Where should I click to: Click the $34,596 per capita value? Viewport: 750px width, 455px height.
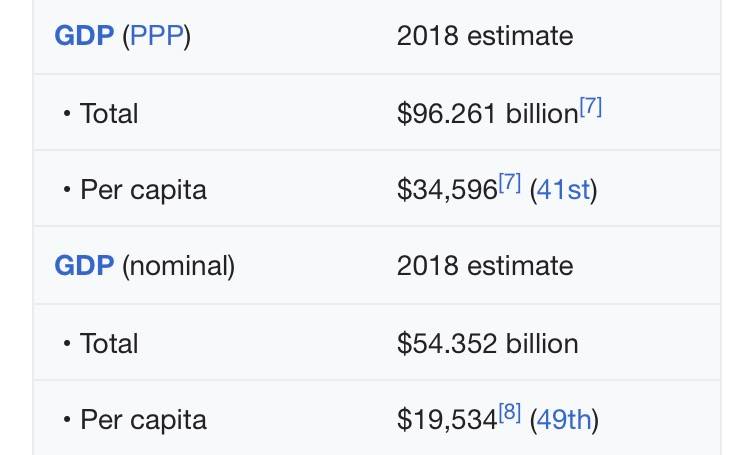coord(446,189)
